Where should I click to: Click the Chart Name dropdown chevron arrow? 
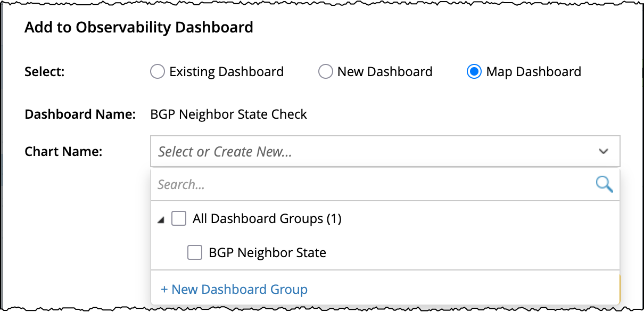pos(603,152)
